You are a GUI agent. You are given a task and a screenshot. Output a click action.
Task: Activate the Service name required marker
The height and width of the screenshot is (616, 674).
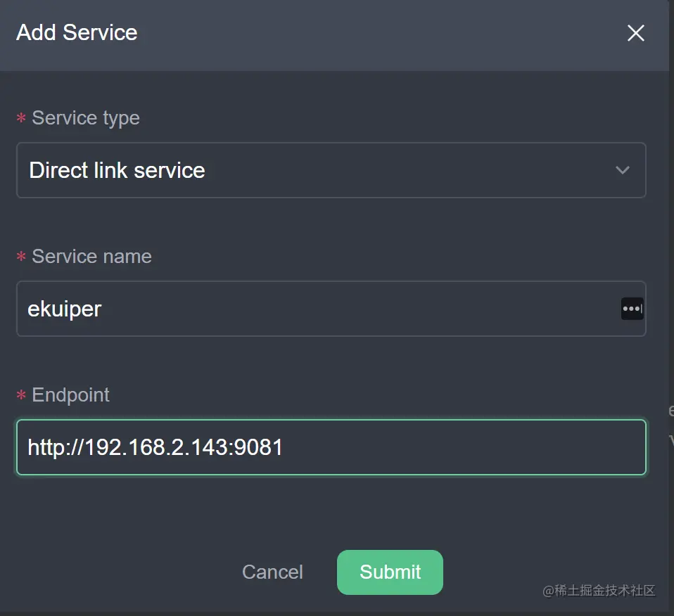click(20, 257)
